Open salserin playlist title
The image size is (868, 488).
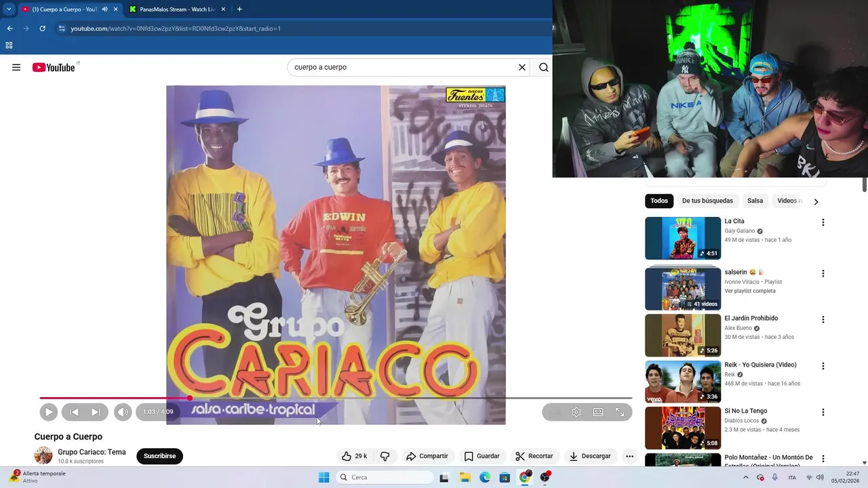pos(744,272)
